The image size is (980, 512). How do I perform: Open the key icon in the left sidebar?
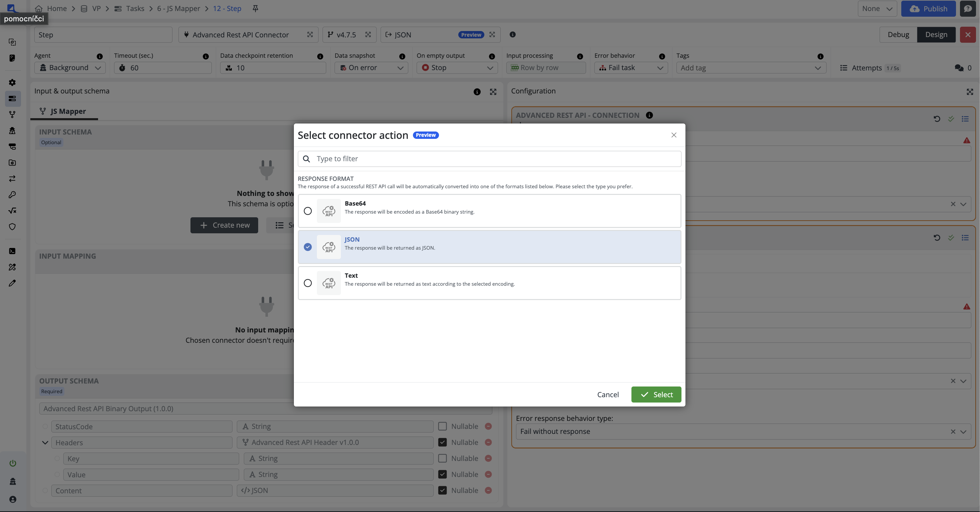[x=12, y=195]
